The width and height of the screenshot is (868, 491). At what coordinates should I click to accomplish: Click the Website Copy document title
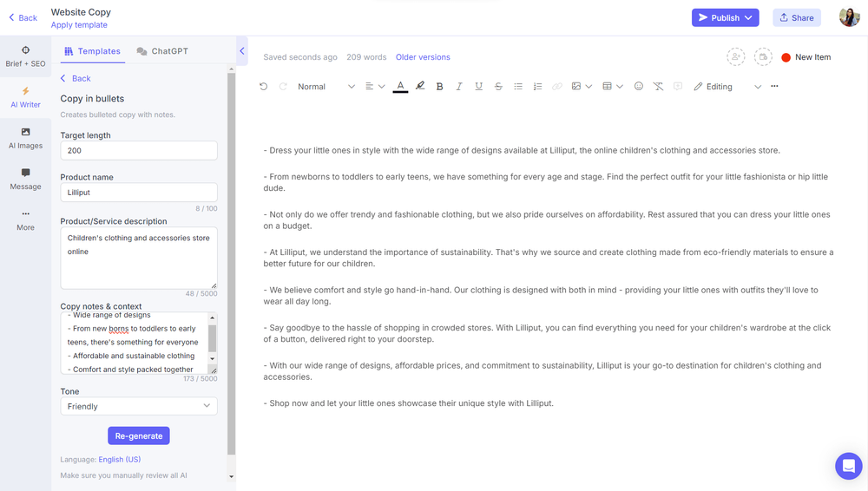click(x=81, y=11)
